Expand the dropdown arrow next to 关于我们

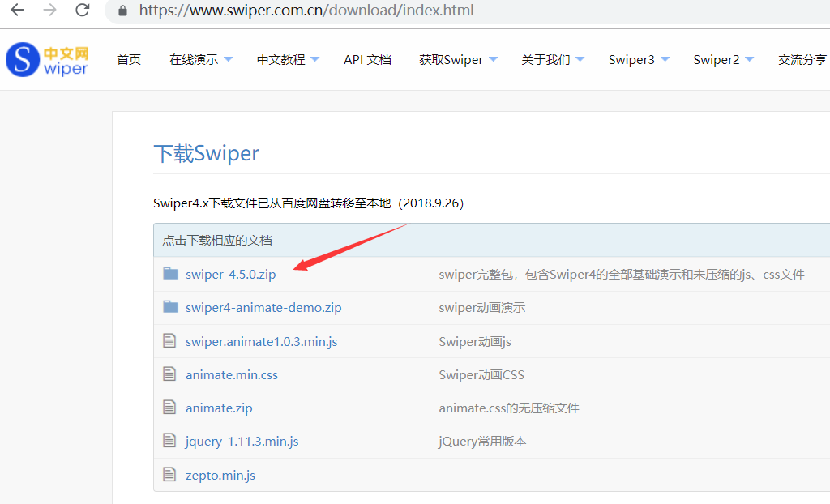pyautogui.click(x=580, y=59)
